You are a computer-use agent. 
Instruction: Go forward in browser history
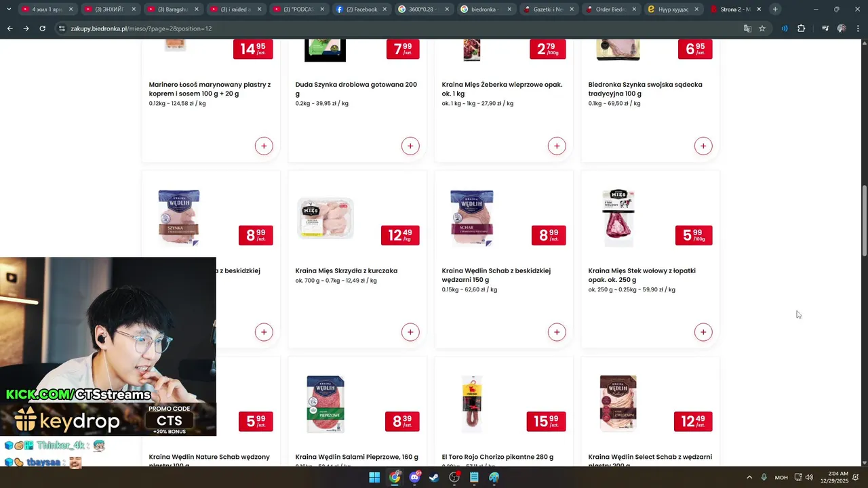pos(26,28)
